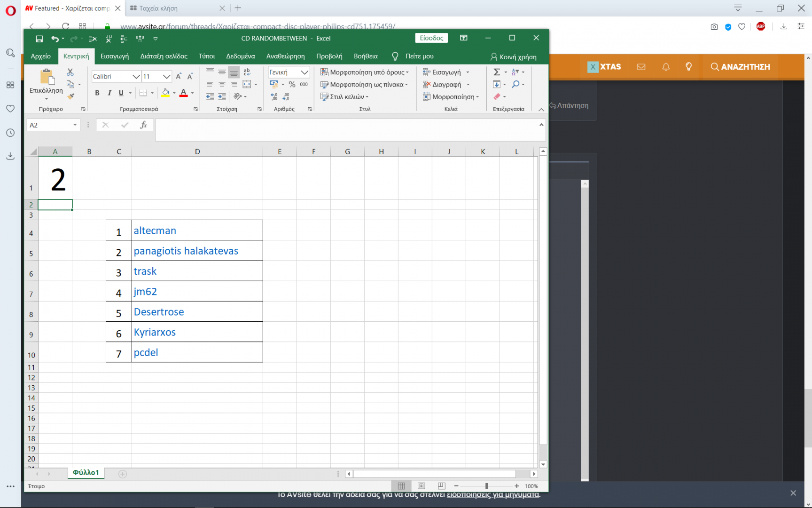Click the Είσοδος sign-in button

pyautogui.click(x=431, y=38)
